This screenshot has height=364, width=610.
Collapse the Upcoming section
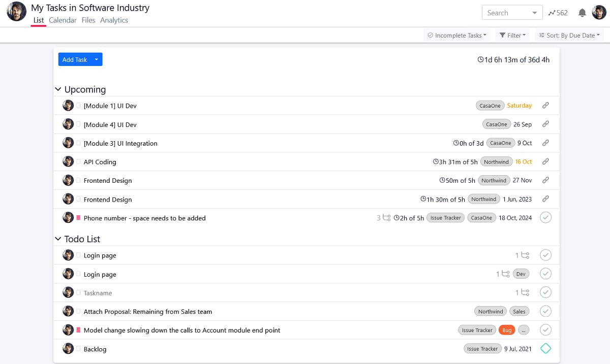tap(57, 89)
